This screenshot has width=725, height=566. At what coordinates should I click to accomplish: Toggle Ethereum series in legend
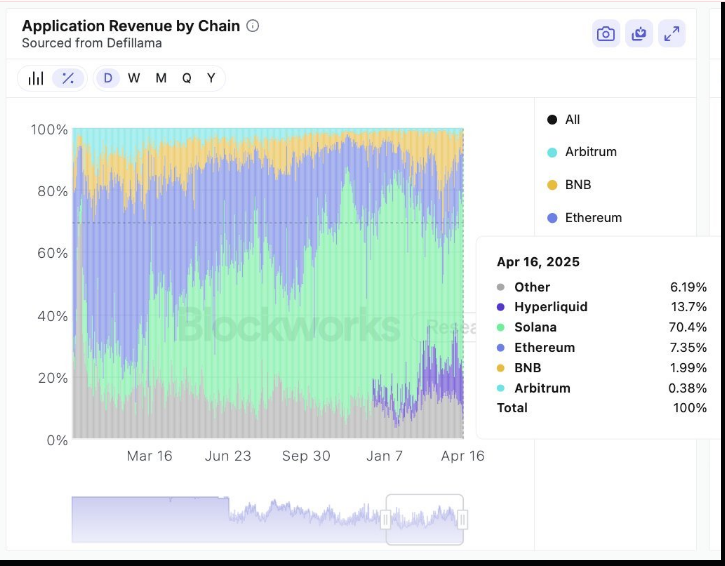coord(584,218)
